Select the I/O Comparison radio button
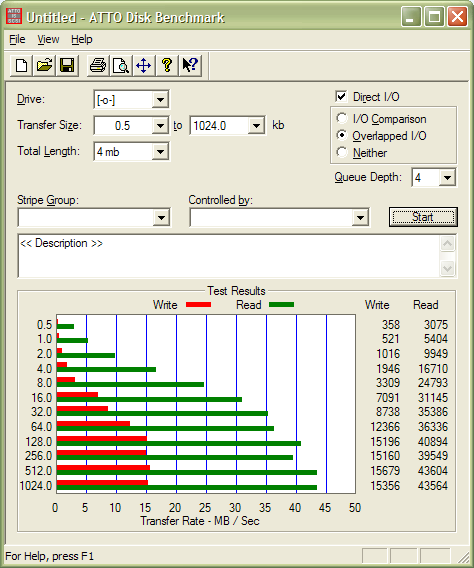Screen dimensions: 474x568 click(341, 118)
